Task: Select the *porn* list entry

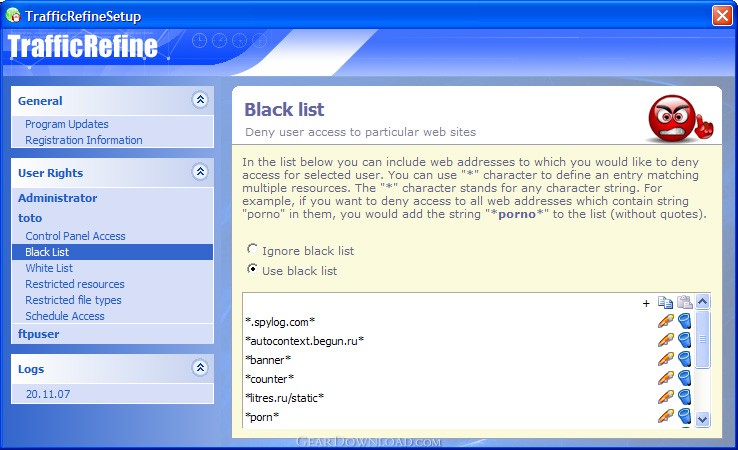Action: (262, 417)
